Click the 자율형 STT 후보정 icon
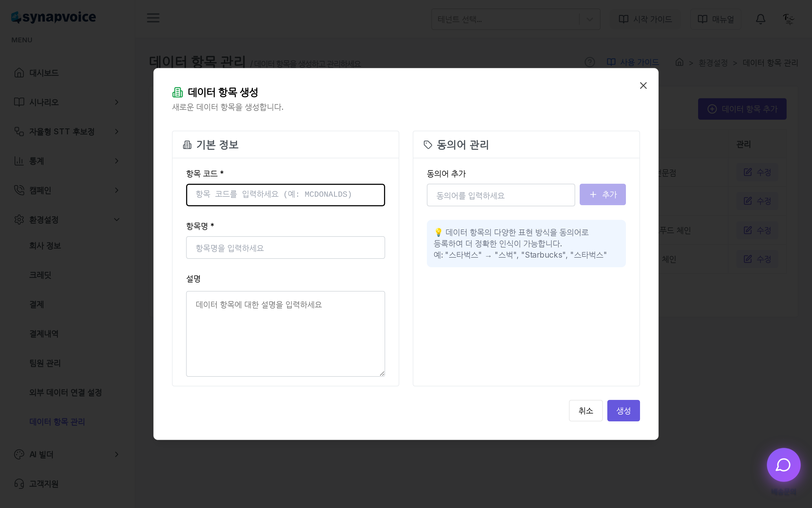 point(19,131)
